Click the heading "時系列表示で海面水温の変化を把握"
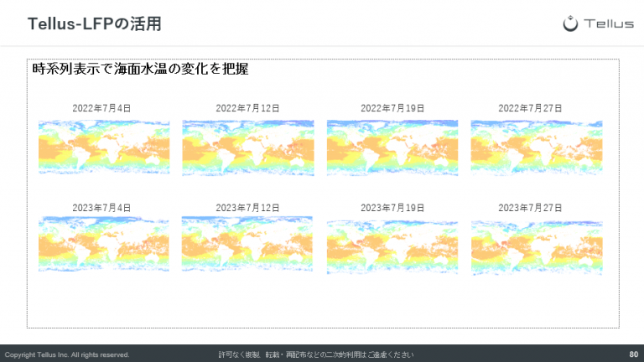The width and height of the screenshot is (644, 362). (140, 69)
